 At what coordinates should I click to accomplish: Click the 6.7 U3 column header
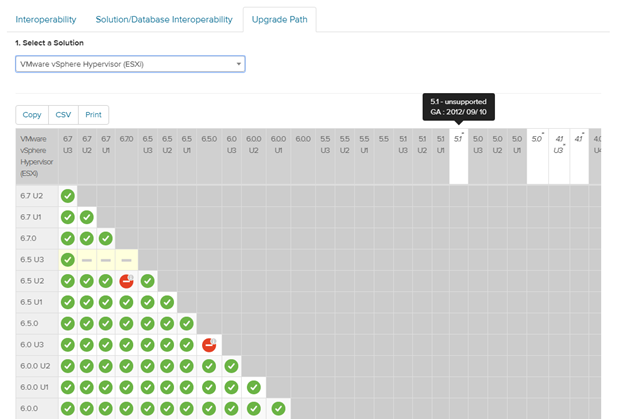[x=68, y=156]
